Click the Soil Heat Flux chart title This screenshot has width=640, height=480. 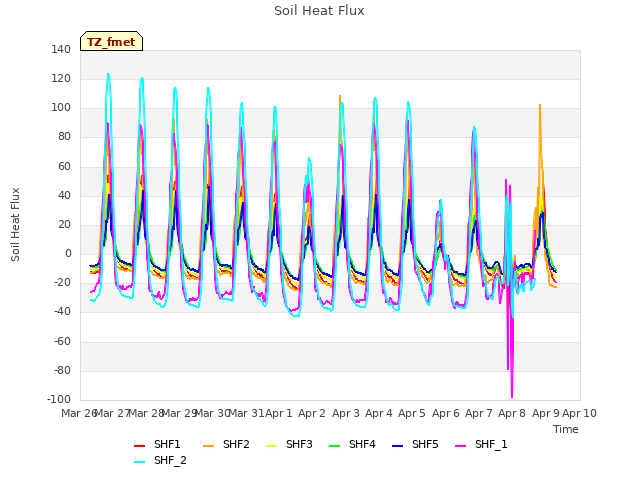tap(319, 11)
